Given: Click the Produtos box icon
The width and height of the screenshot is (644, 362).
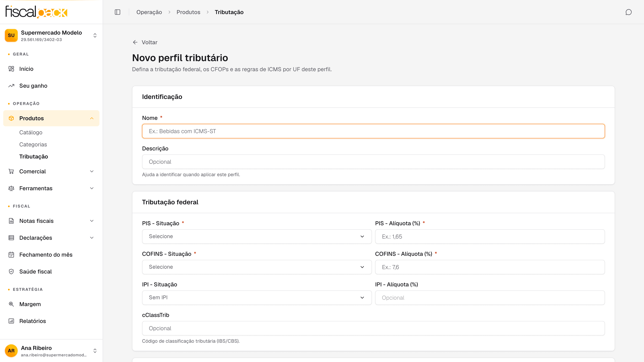Looking at the screenshot, I should pos(11,118).
